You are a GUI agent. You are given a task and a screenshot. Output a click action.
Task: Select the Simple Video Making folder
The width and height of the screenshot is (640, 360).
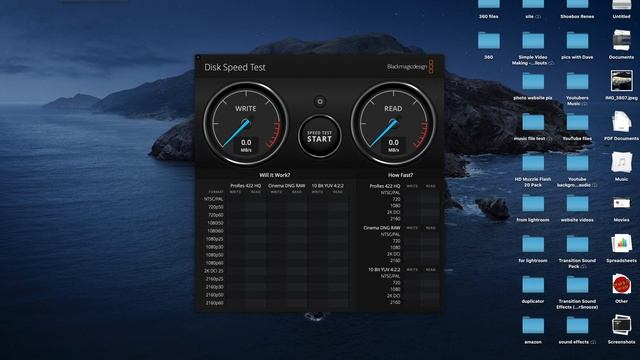tap(533, 41)
